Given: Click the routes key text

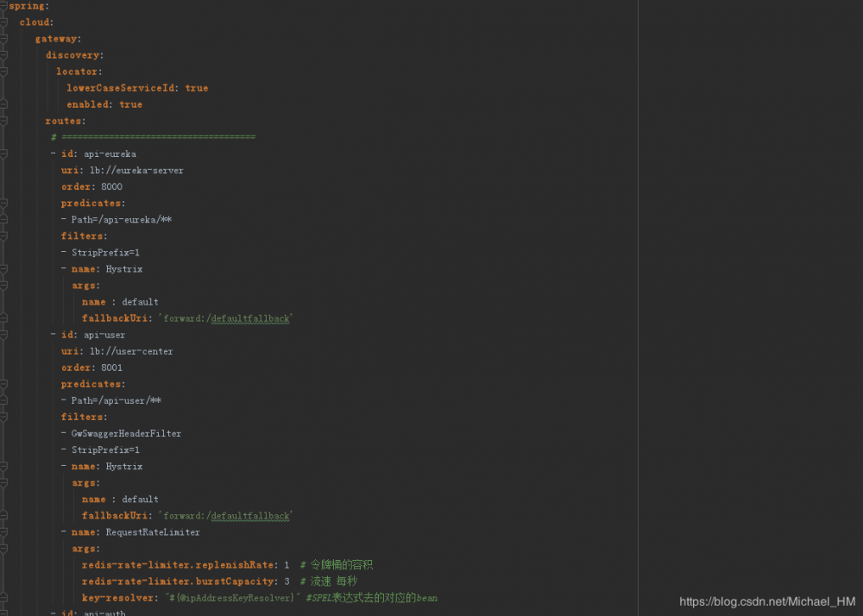Looking at the screenshot, I should click(63, 121).
